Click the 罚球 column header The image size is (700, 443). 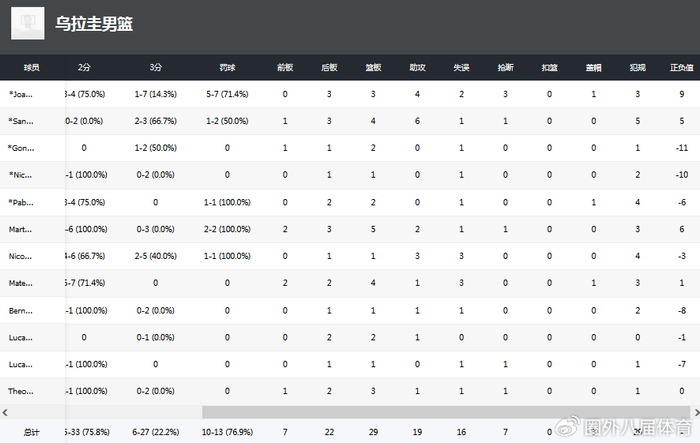click(227, 67)
